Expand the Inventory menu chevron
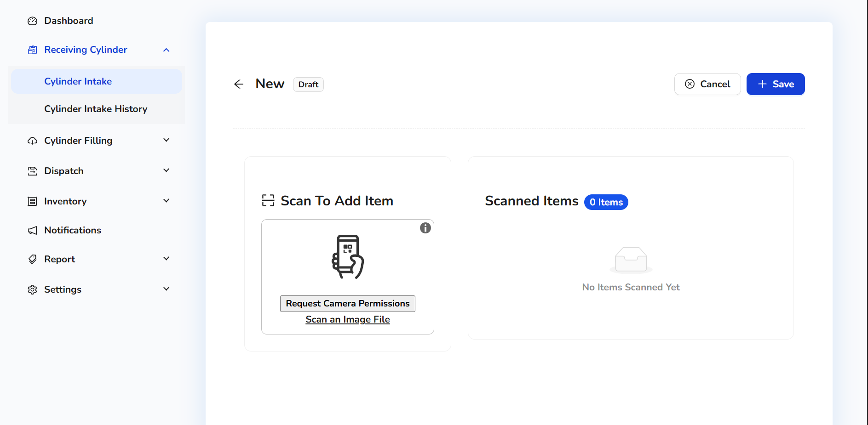 tap(167, 201)
